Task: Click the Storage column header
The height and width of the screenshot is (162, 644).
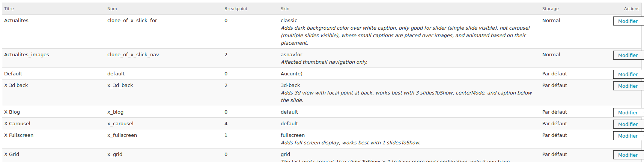Action: 550,9
